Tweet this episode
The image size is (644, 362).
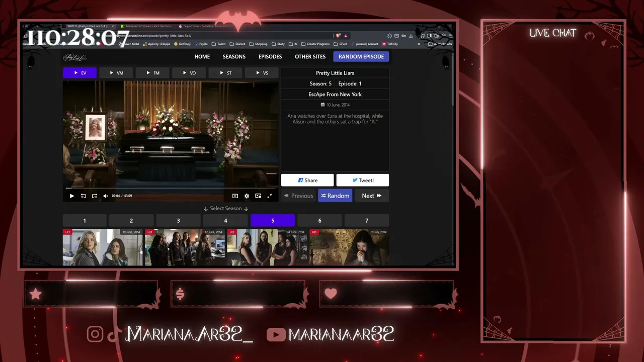coord(363,180)
